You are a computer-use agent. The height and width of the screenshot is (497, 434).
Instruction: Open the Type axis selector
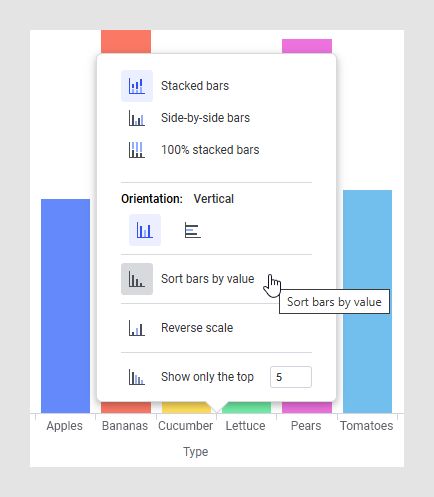[196, 452]
